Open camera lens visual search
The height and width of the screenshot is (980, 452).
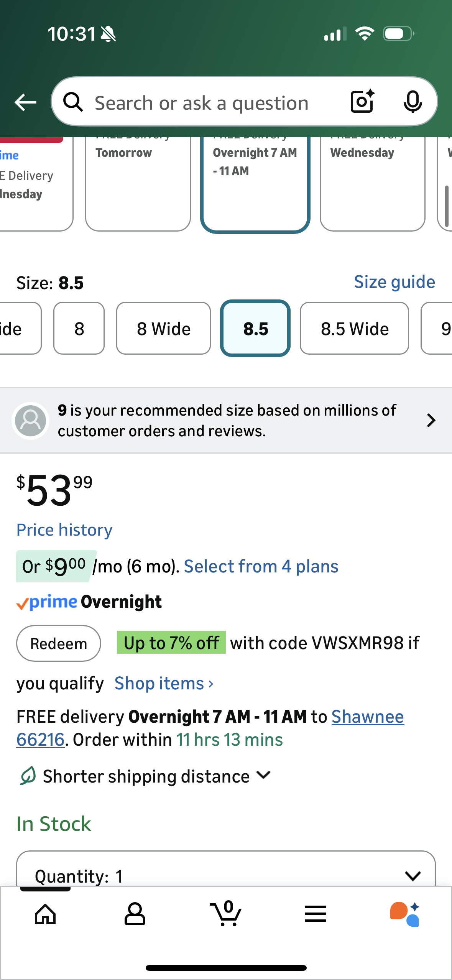(x=362, y=102)
